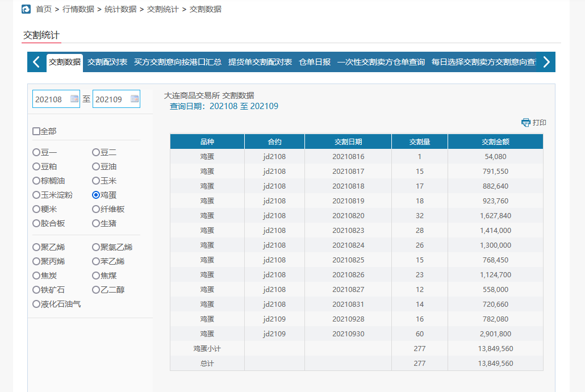Pick the 液化石油气 radio option
The width and height of the screenshot is (585, 392).
click(x=36, y=304)
